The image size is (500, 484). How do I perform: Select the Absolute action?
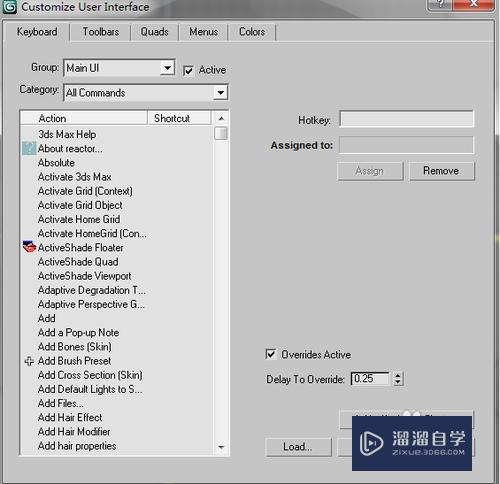(x=56, y=163)
